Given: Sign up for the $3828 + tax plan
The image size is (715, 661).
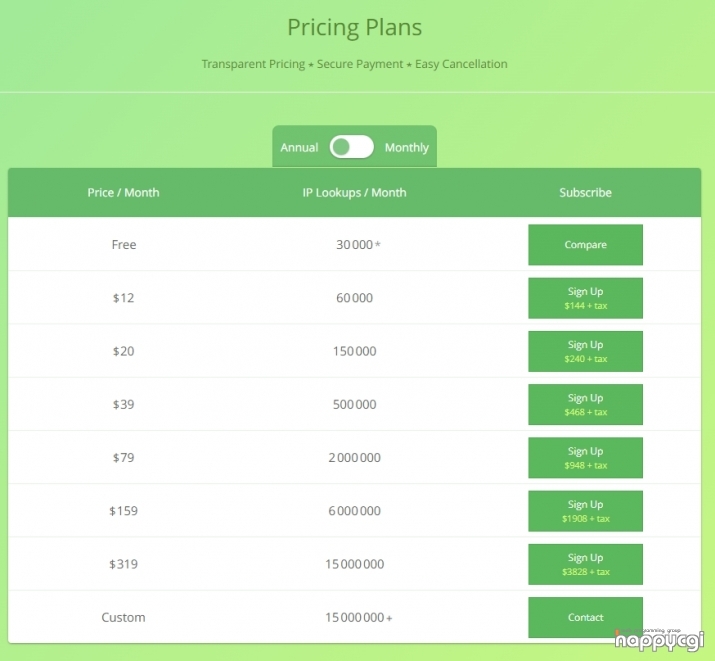Looking at the screenshot, I should coord(585,564).
